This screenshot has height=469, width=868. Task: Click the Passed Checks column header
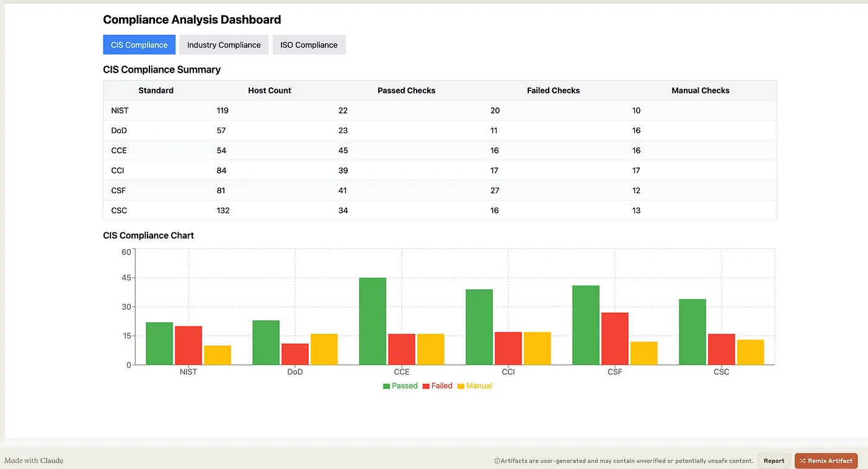click(406, 90)
